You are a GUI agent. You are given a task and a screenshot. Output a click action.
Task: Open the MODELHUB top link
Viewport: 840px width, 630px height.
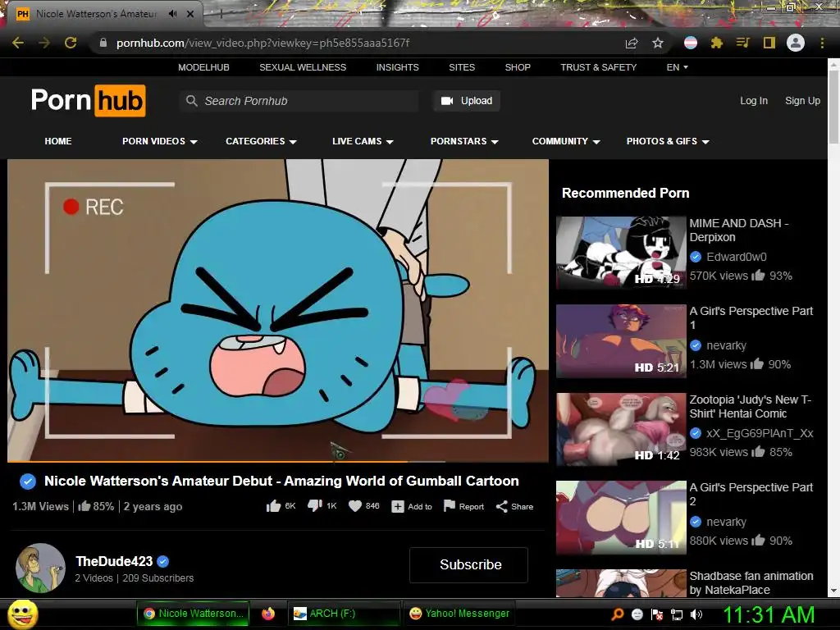click(x=203, y=67)
